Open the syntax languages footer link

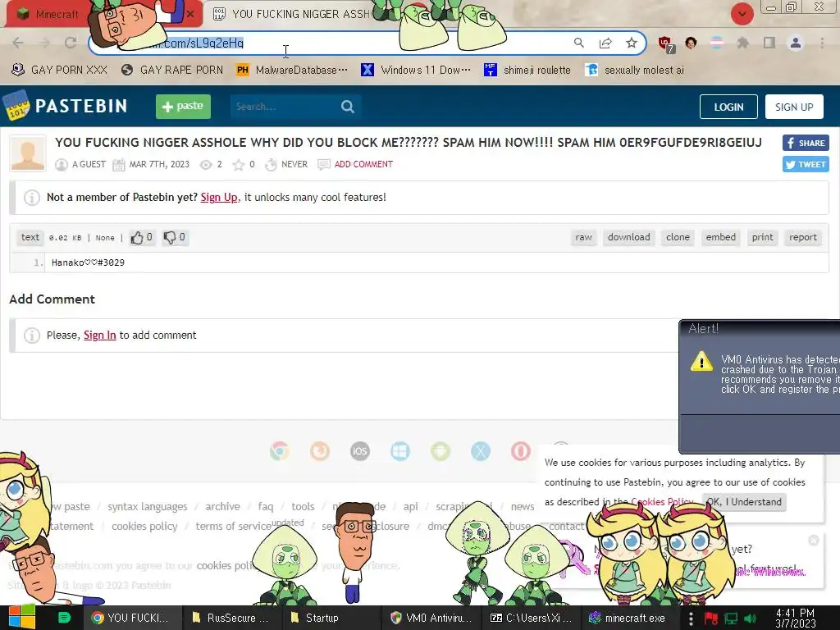pos(148,507)
